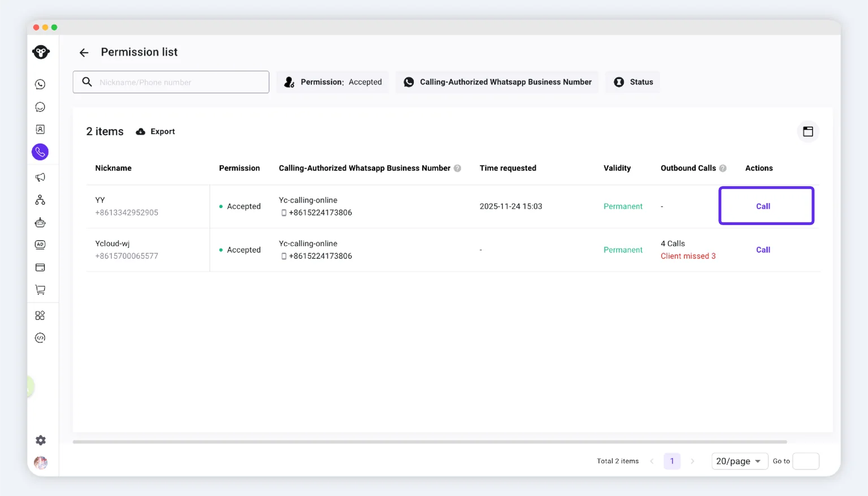868x496 pixels.
Task: Click the user avatar in sidebar
Action: (41, 463)
